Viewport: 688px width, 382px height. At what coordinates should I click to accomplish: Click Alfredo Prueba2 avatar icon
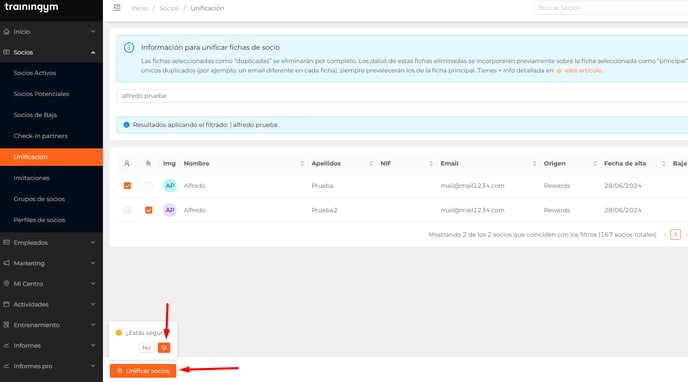(170, 210)
